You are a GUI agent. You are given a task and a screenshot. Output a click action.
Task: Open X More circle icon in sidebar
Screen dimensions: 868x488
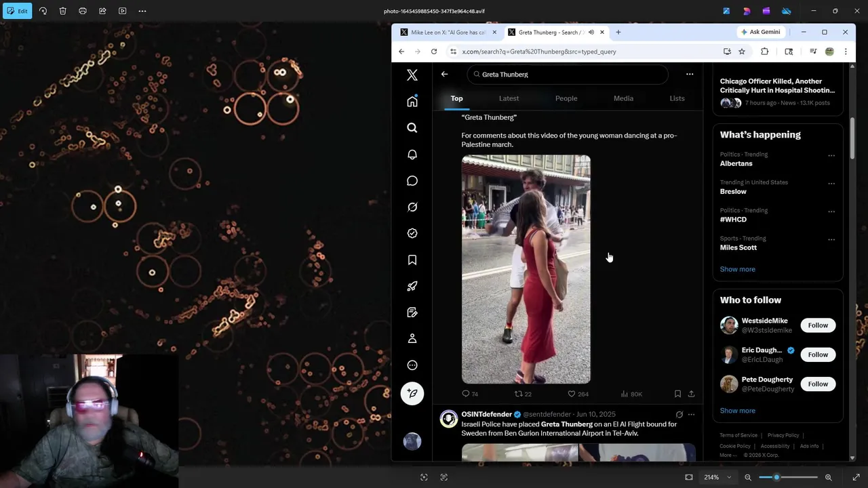pos(412,365)
